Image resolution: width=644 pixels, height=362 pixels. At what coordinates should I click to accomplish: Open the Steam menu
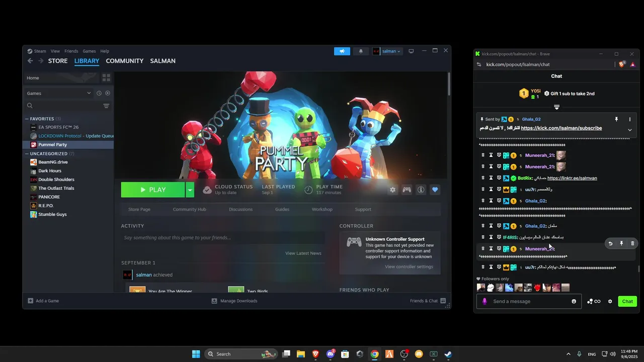pos(40,51)
